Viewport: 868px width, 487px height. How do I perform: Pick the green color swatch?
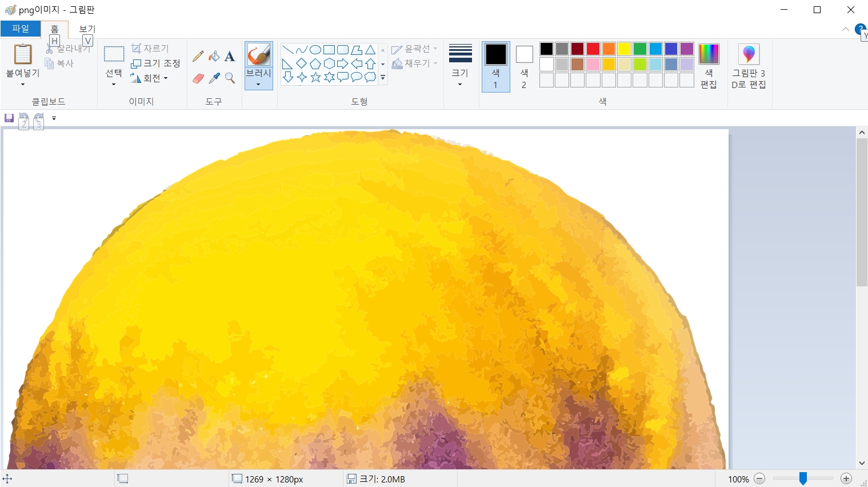click(640, 49)
